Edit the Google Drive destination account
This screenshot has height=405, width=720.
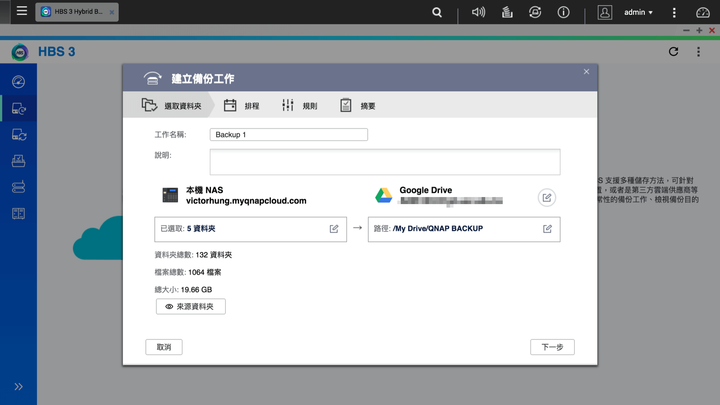547,197
